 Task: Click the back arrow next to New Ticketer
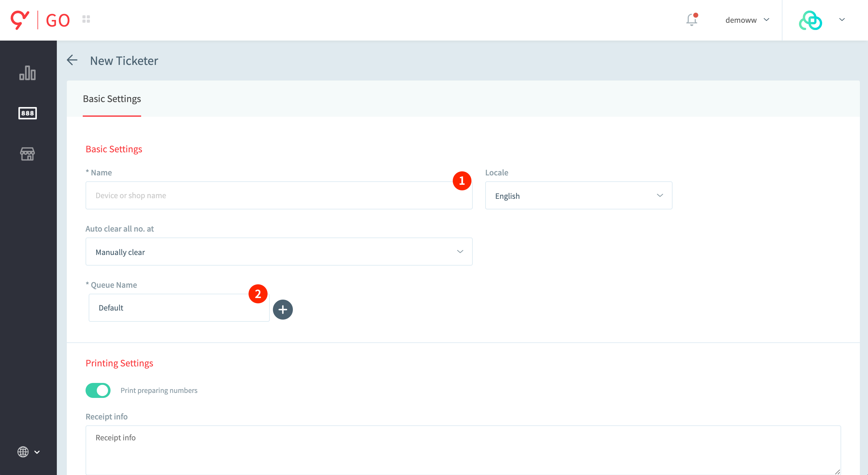pyautogui.click(x=72, y=60)
